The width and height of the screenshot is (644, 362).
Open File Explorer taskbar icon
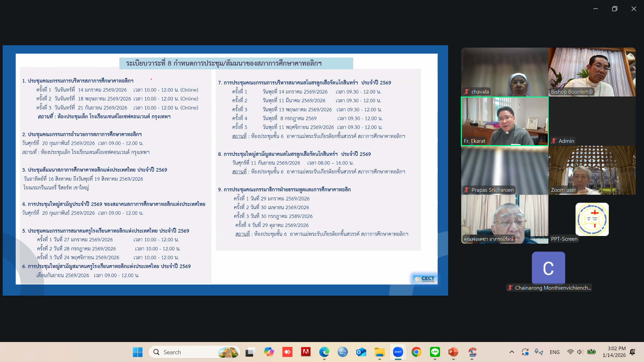pos(379,352)
